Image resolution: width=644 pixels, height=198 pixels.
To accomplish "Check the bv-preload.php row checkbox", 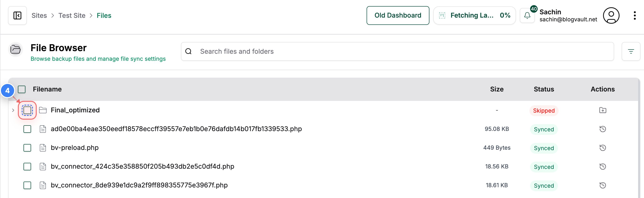I will tap(27, 148).
